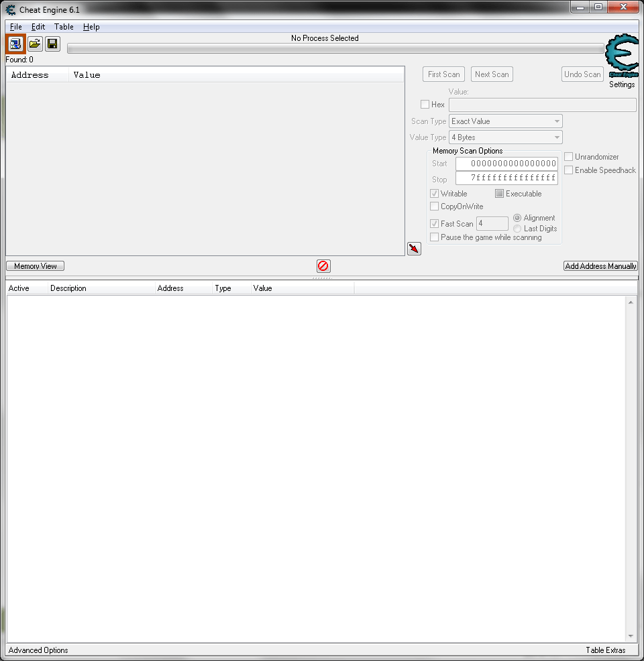Open the Help menu
644x661 pixels.
pyautogui.click(x=91, y=27)
